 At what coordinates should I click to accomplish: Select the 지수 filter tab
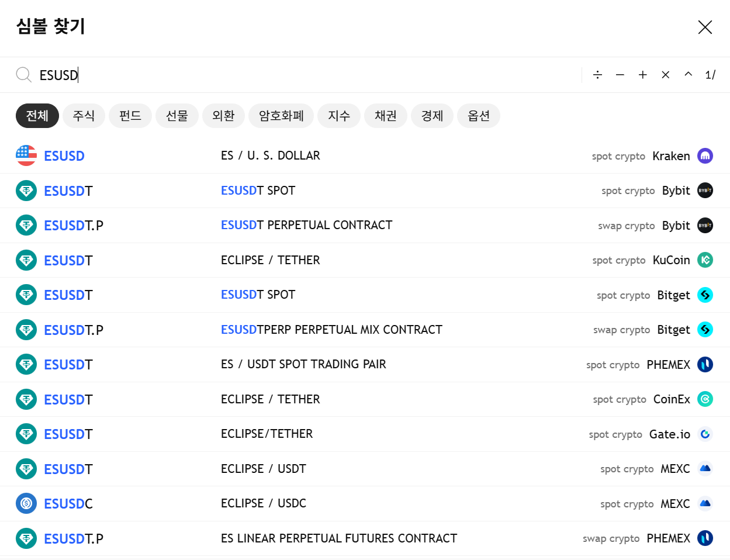(x=339, y=116)
